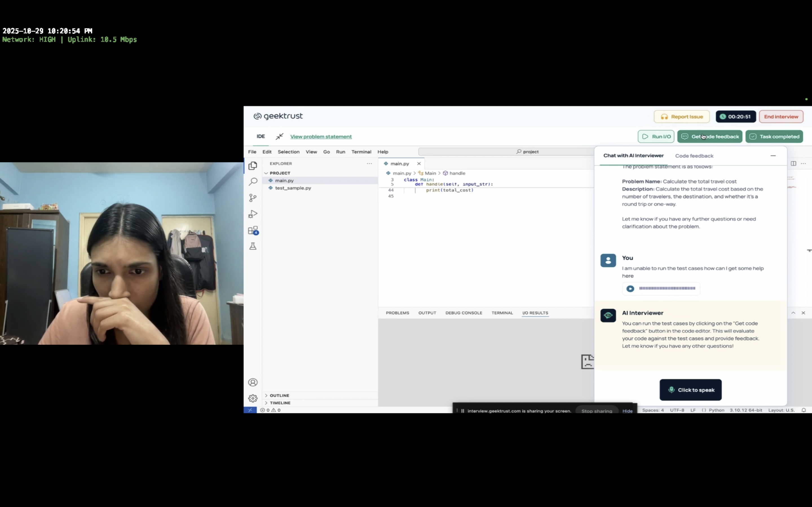Select test_sample.py in the explorer
The image size is (812, 507).
pos(293,188)
